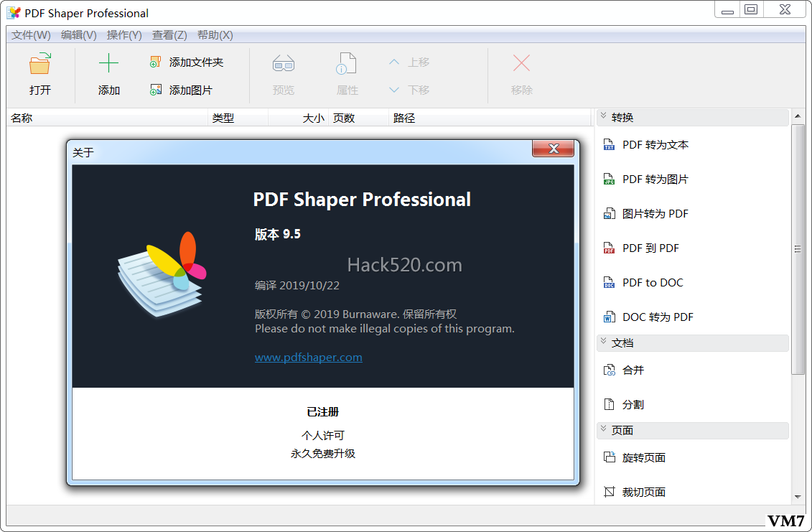This screenshot has height=532, width=812.
Task: Click the 下移 down arrow
Action: [394, 90]
